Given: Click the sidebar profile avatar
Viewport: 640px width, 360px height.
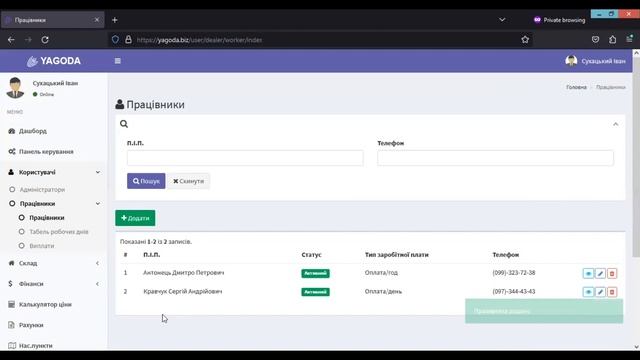Looking at the screenshot, I should [15, 88].
